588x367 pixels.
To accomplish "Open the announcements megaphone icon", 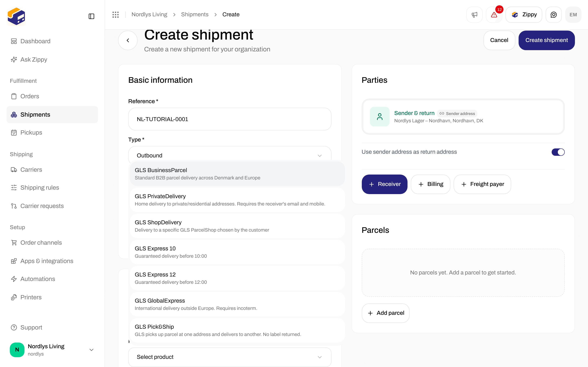I will 474,14.
